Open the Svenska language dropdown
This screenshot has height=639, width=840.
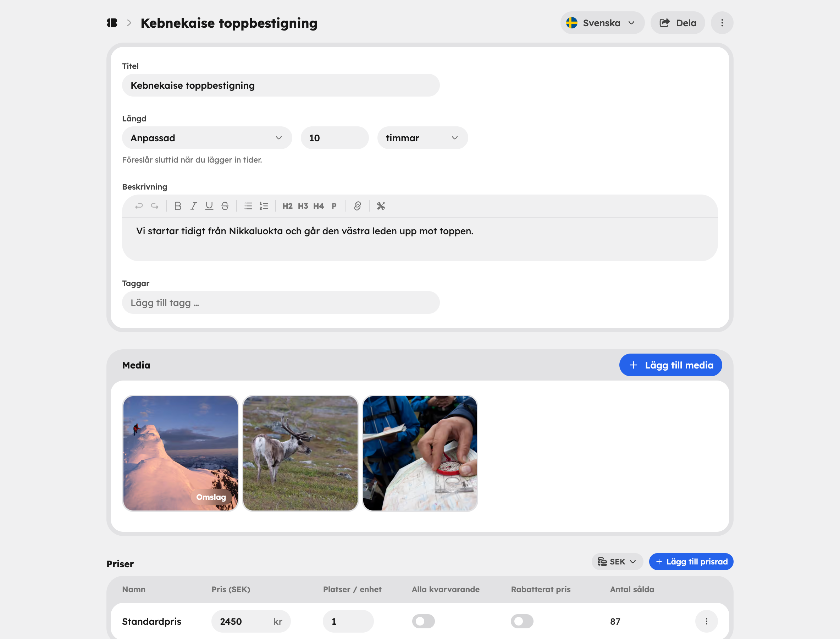602,23
